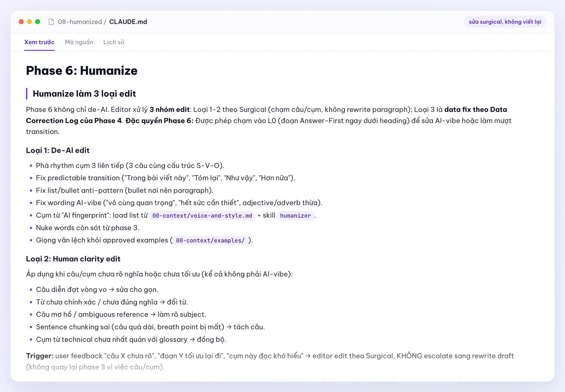Click the humanizer skill code chip
This screenshot has width=565, height=392.
[x=296, y=216]
